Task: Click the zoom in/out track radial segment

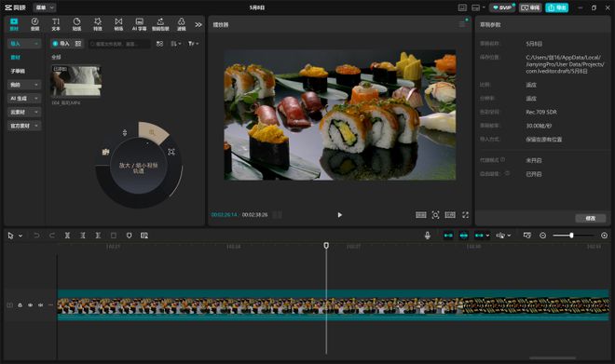Action: [x=153, y=132]
